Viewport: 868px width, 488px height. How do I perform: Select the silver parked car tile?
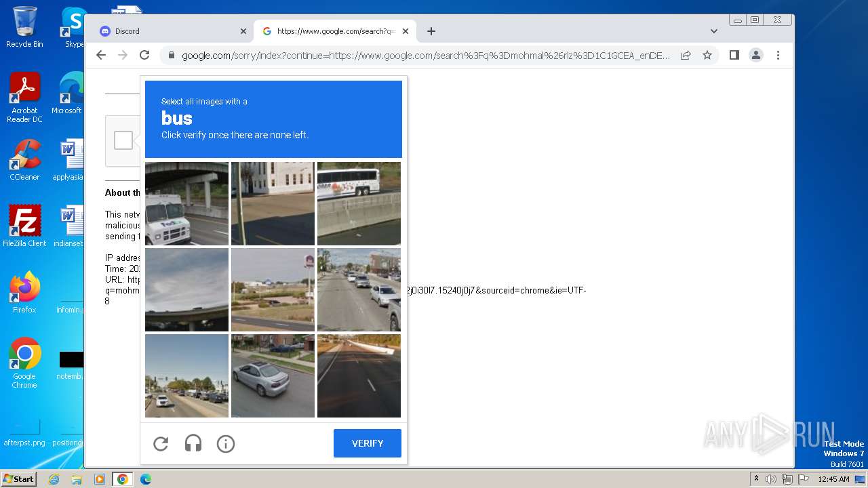tap(273, 375)
